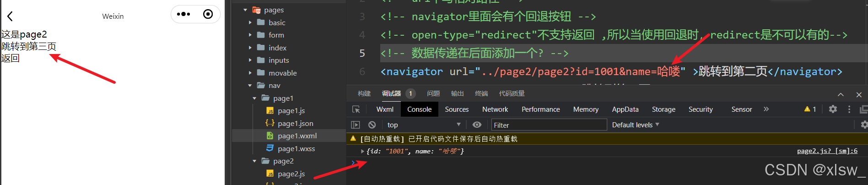The height and width of the screenshot is (185, 868).
Task: Switch to the 终端 panel tab
Action: (x=481, y=93)
